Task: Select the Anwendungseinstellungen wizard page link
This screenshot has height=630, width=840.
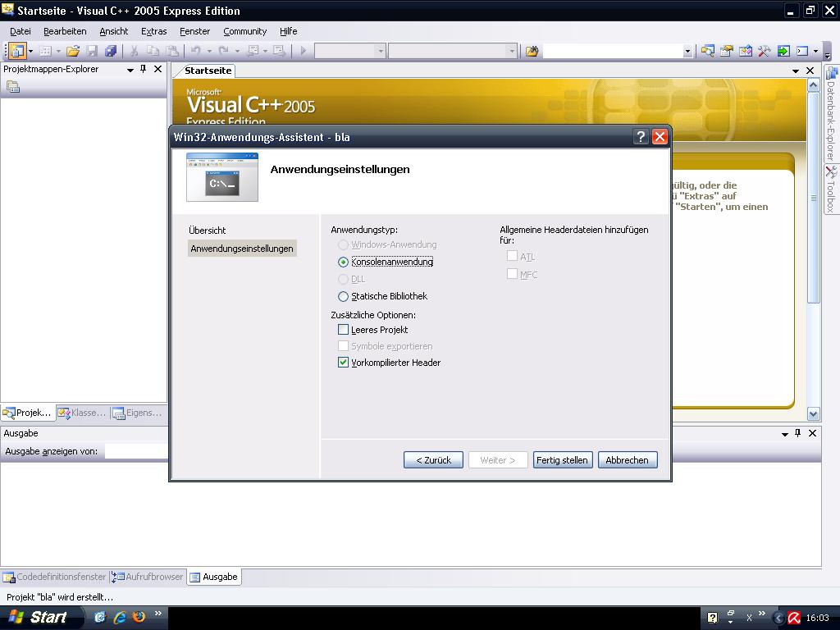Action: pyautogui.click(x=242, y=249)
